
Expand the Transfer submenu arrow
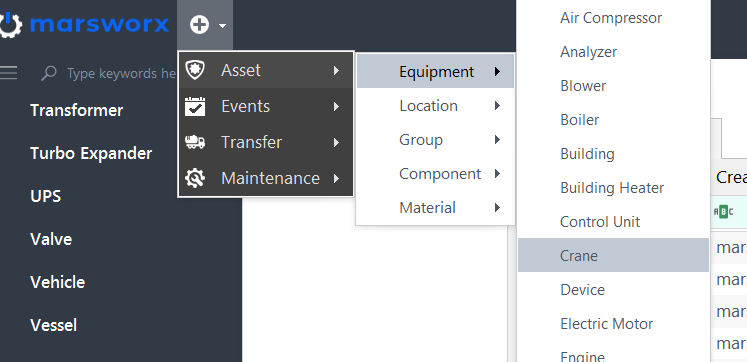(336, 142)
